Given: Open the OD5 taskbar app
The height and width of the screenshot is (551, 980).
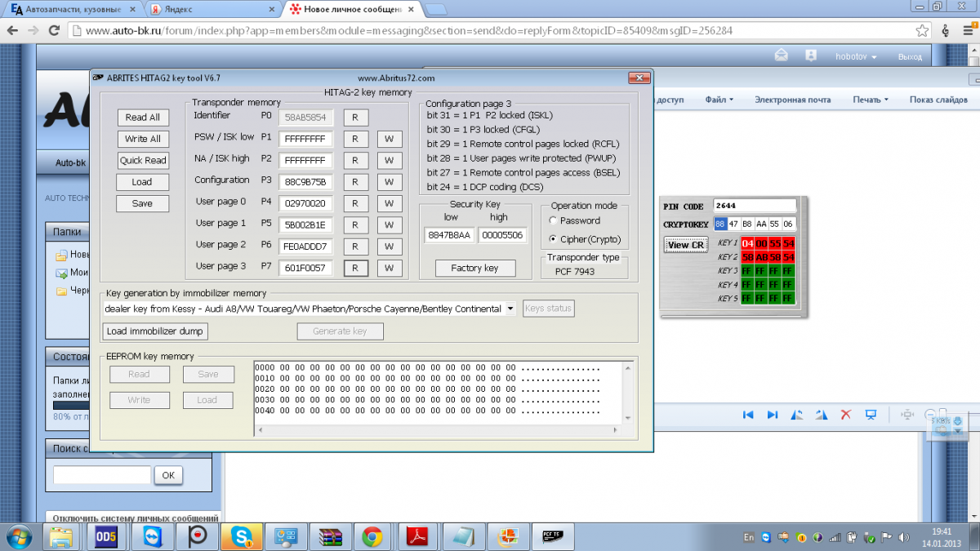Looking at the screenshot, I should click(x=106, y=536).
